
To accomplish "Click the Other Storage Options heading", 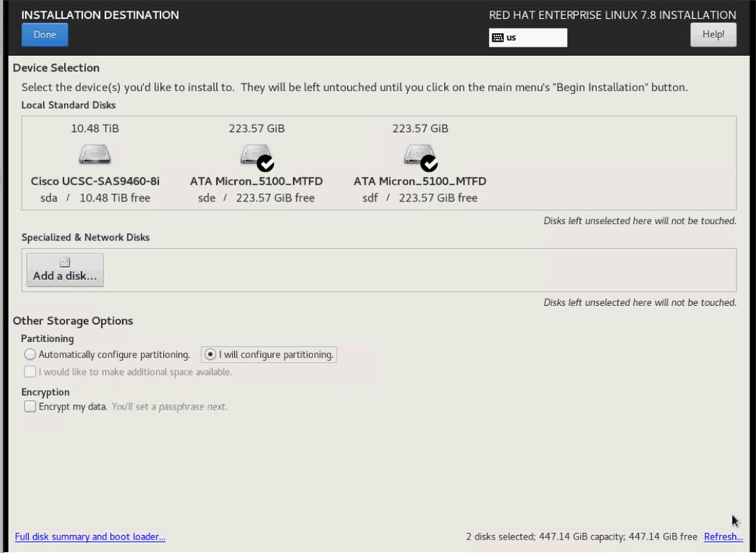I will coord(73,321).
